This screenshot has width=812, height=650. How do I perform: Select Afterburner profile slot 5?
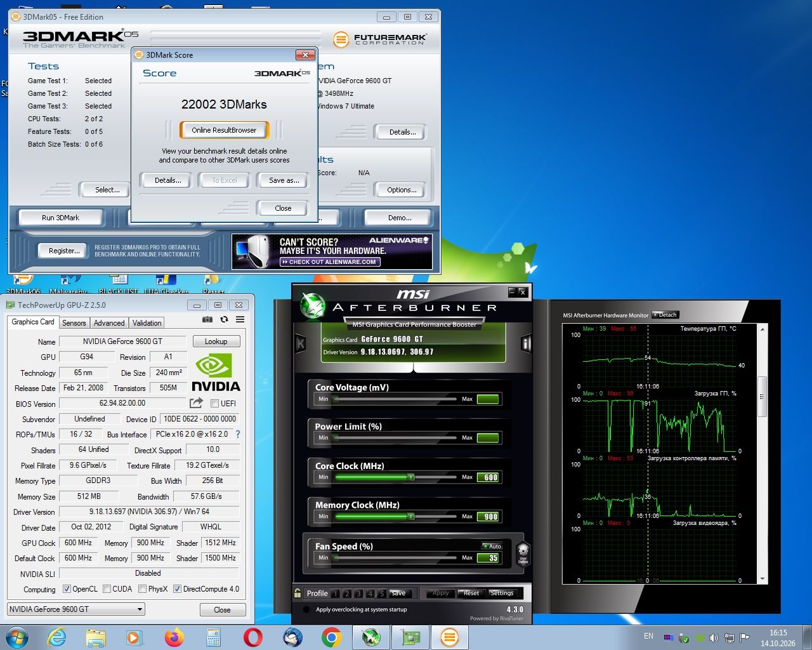[382, 594]
